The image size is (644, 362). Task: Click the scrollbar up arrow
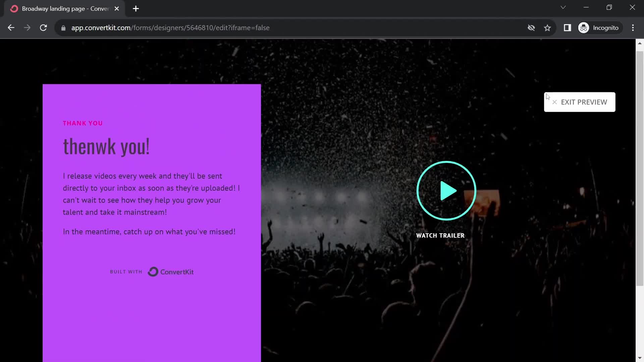(640, 43)
